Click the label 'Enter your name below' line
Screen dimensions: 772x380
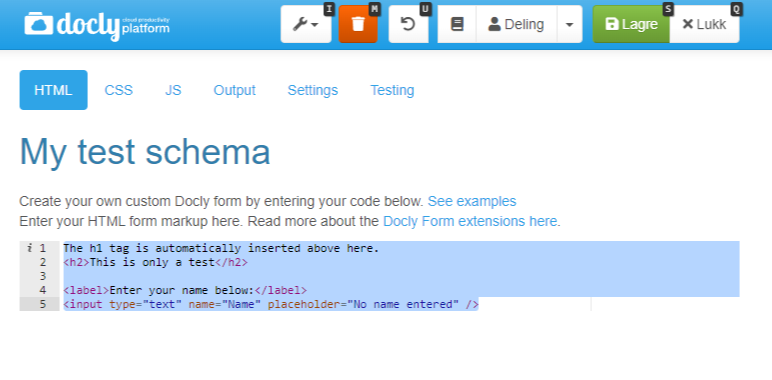(x=185, y=290)
